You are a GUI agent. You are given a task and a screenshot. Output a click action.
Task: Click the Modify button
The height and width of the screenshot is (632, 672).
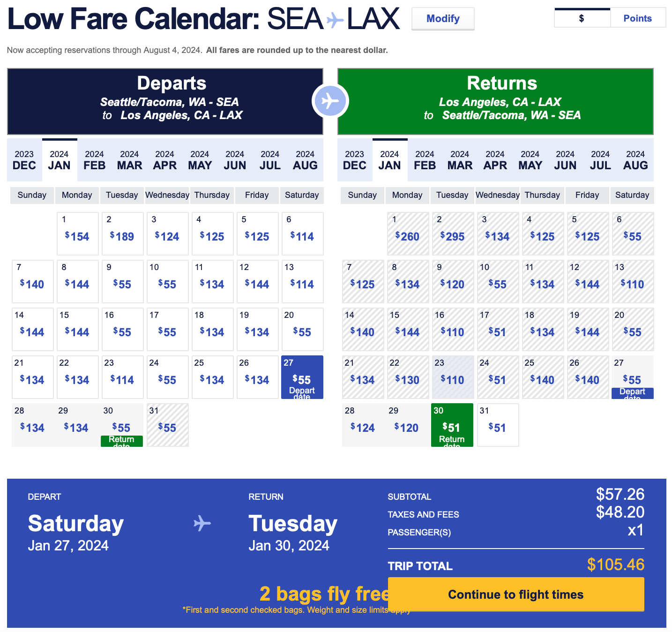click(443, 19)
